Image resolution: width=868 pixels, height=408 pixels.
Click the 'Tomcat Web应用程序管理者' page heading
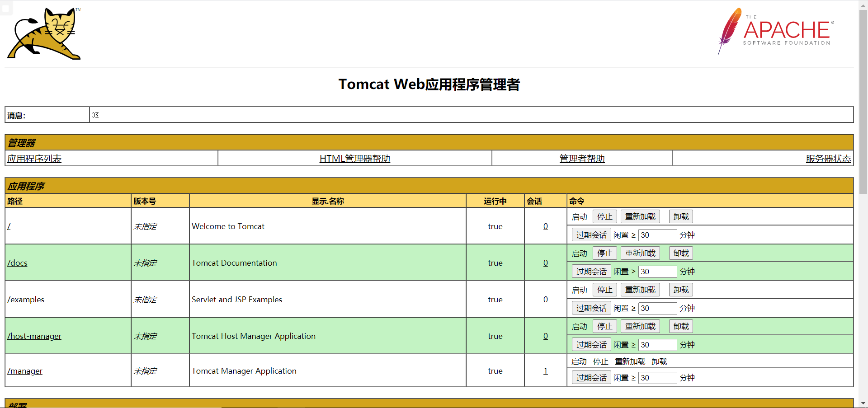click(429, 84)
